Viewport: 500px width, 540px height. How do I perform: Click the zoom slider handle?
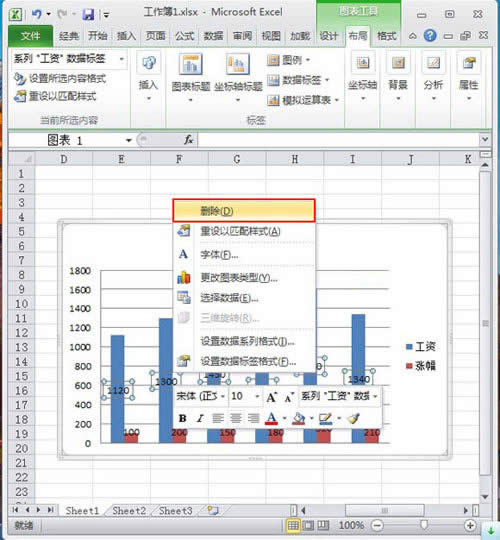(x=424, y=526)
